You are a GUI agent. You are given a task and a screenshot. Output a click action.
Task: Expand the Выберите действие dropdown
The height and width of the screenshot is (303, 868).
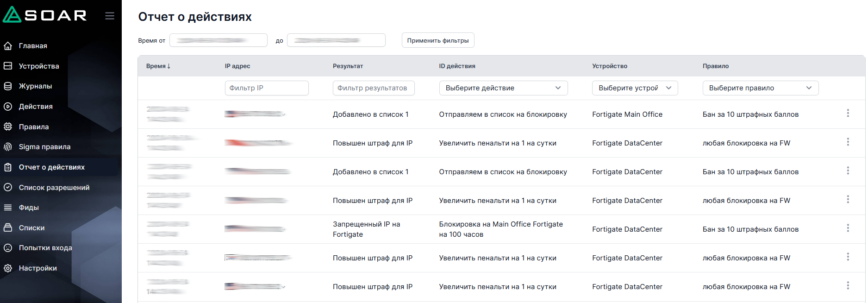pyautogui.click(x=503, y=88)
